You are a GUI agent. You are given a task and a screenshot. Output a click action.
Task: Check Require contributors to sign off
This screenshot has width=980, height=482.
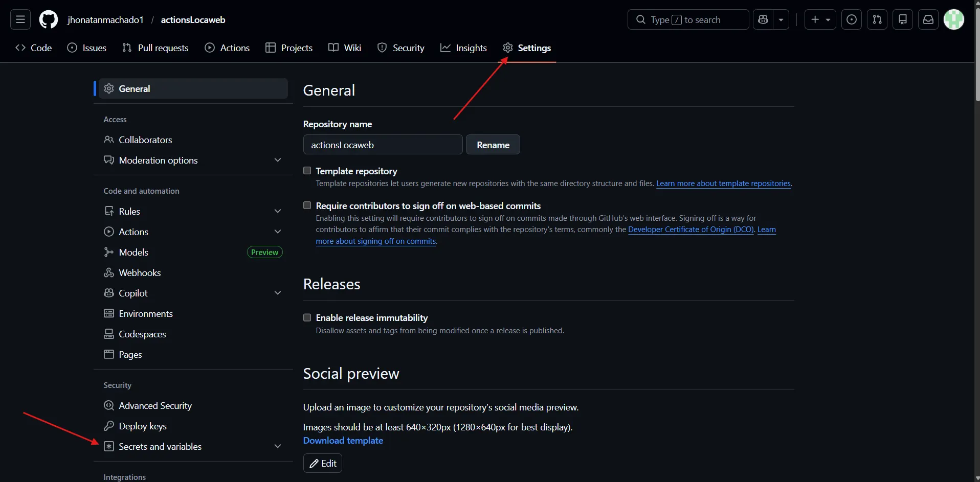pos(307,205)
